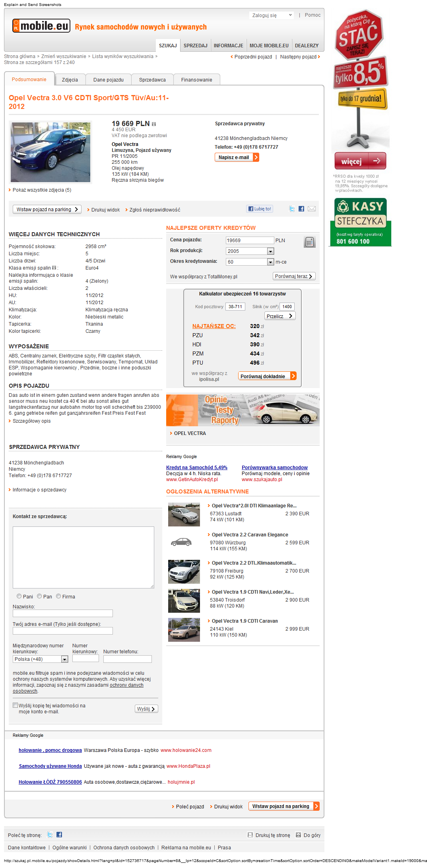
Task: Click bottom Wstaw pojazd na parking button
Action: click(x=284, y=806)
